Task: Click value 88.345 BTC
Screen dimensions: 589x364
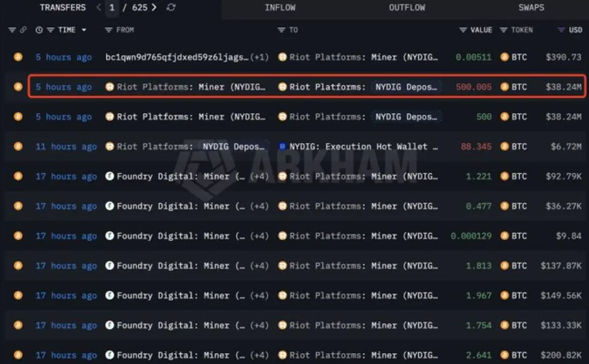Action: point(476,147)
